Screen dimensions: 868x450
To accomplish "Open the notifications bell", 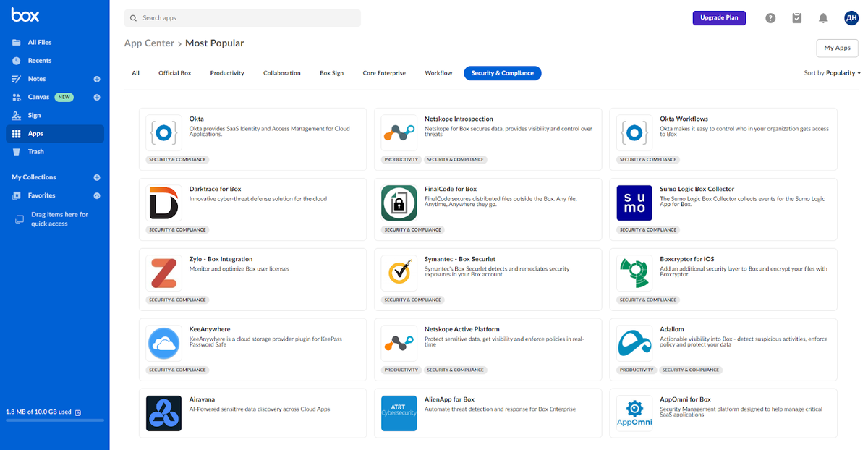I will [x=823, y=18].
